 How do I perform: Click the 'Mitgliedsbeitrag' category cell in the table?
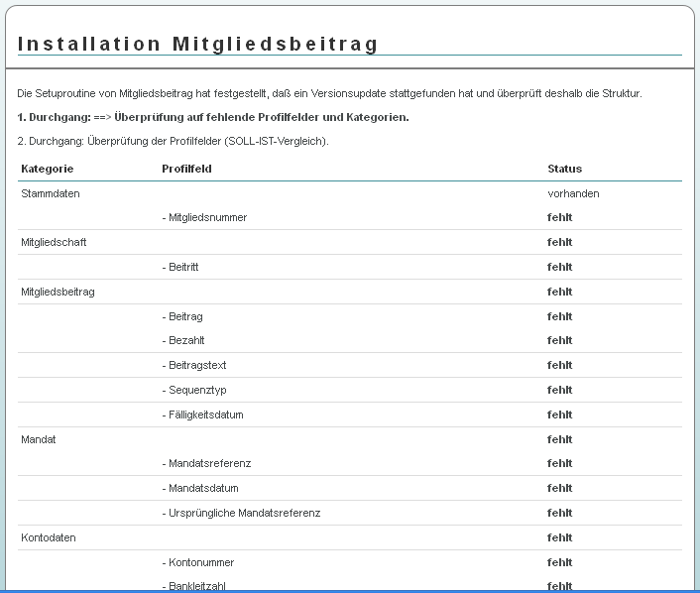[58, 292]
